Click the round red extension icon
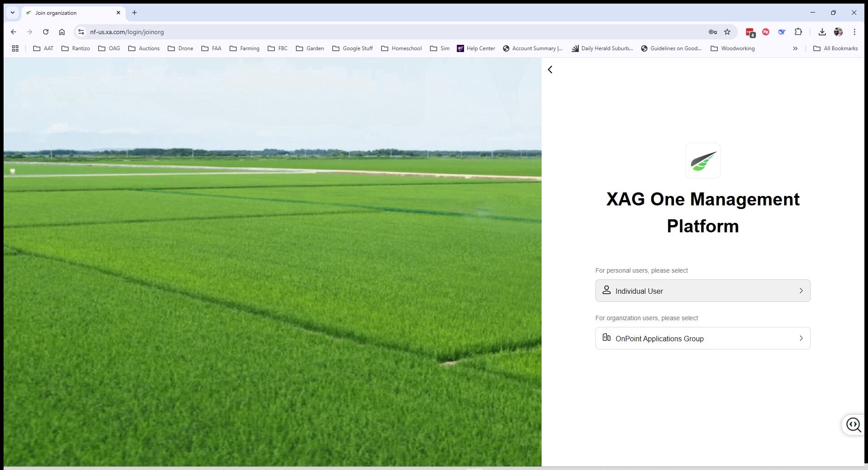The width and height of the screenshot is (868, 470). [766, 32]
